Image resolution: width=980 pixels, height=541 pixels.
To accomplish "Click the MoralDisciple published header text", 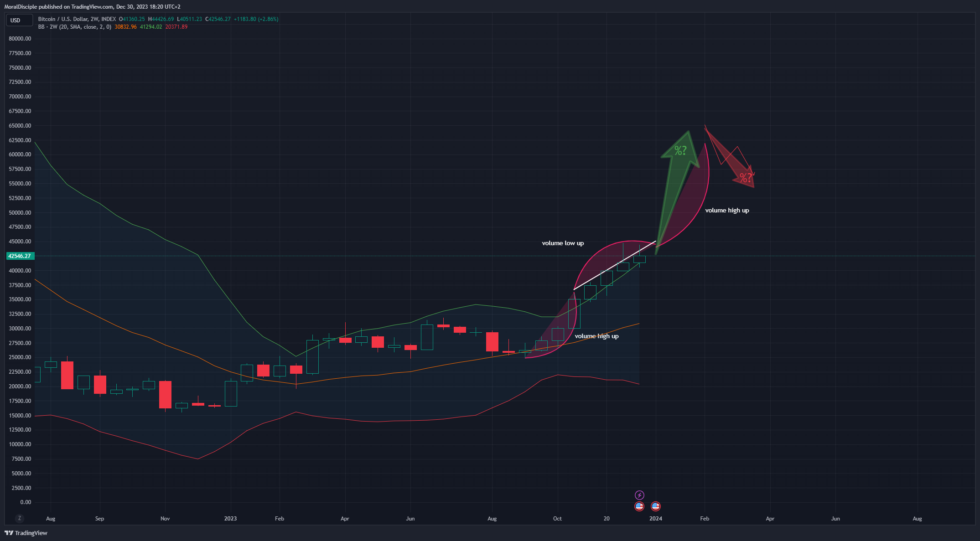I will point(93,7).
